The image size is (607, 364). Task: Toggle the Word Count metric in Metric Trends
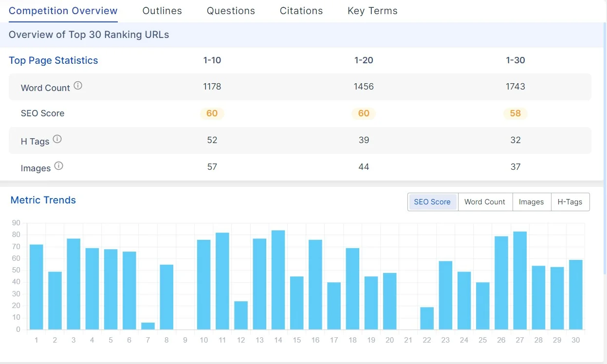tap(485, 201)
